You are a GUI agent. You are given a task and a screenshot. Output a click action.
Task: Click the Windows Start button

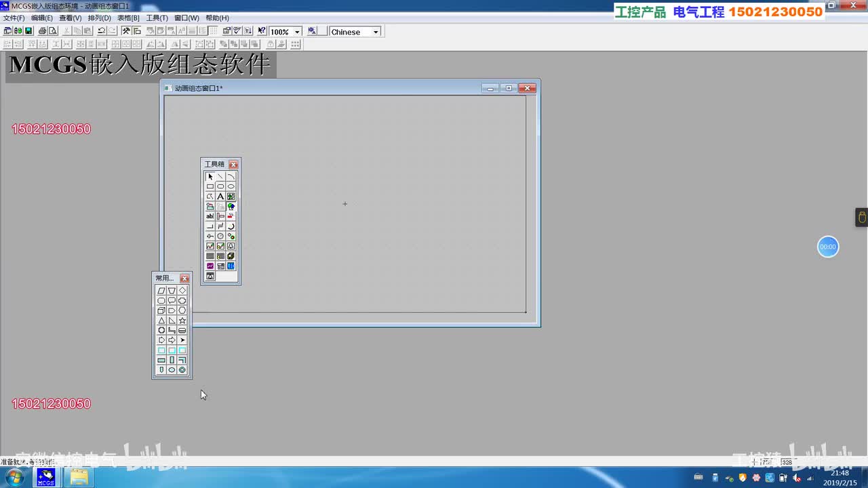click(14, 478)
